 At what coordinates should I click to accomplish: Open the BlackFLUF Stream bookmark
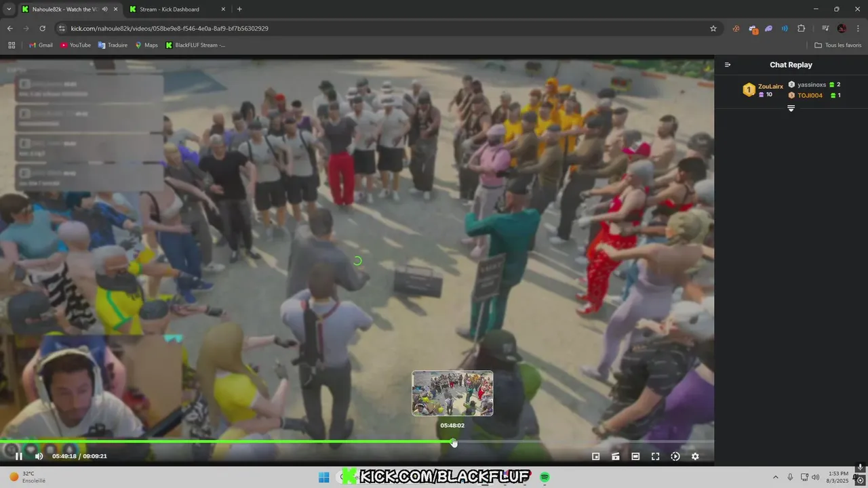coord(195,45)
